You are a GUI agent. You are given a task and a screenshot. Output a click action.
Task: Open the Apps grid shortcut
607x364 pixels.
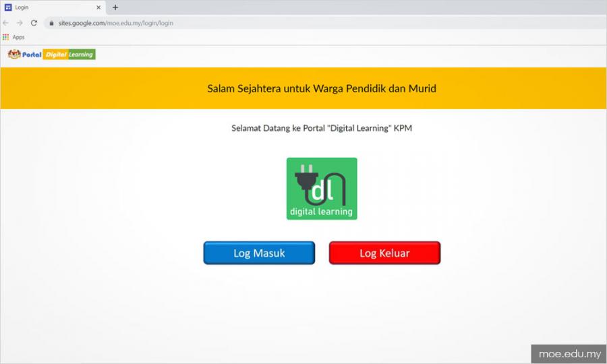tap(6, 37)
